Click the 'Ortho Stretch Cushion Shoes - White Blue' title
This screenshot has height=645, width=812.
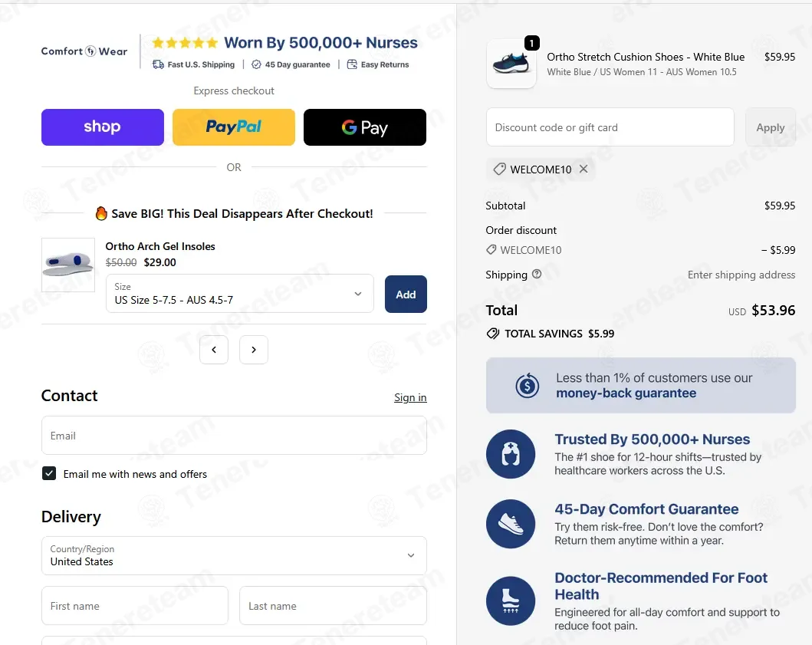tap(646, 57)
